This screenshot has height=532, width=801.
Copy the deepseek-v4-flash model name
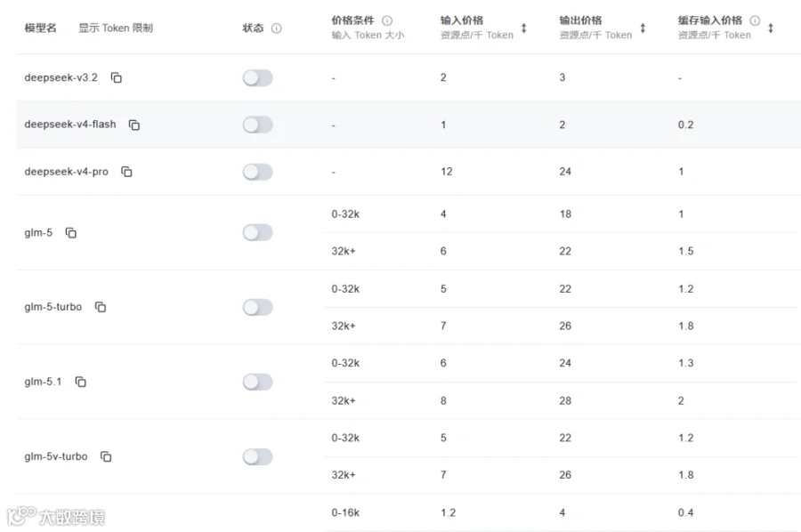click(x=134, y=125)
